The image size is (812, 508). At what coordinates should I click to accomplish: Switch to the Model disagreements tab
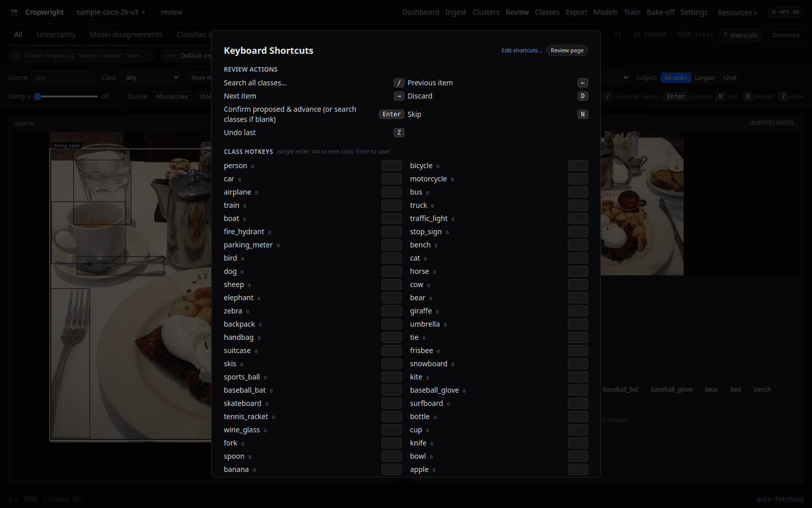(126, 35)
